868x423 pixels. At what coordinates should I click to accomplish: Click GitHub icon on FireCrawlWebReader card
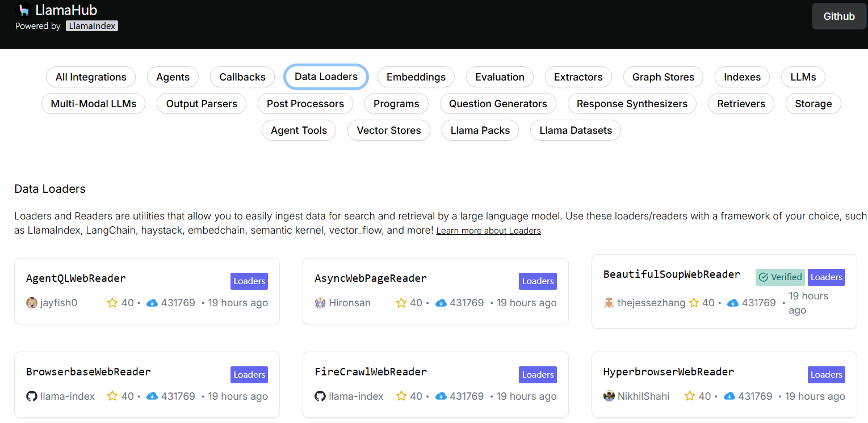(320, 396)
